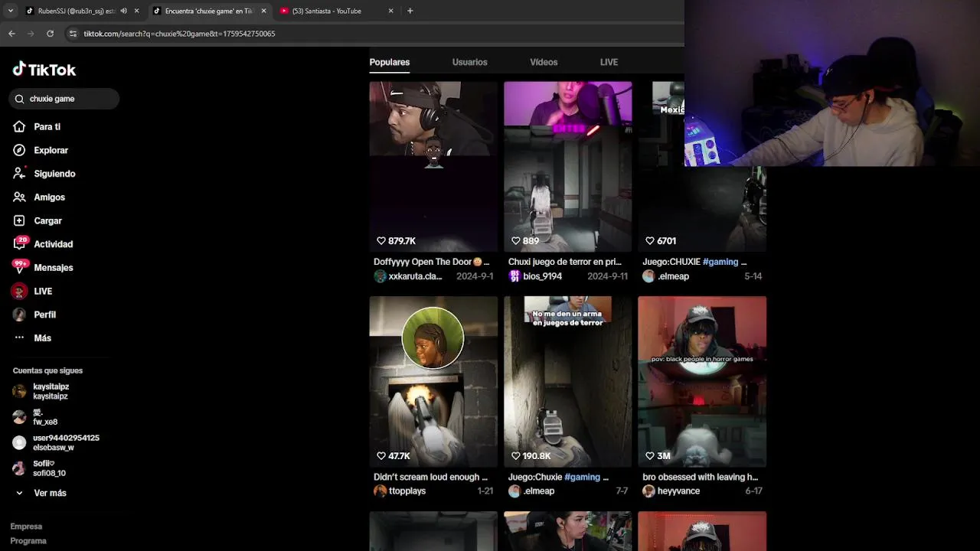The height and width of the screenshot is (551, 980).
Task: Click the browser address bar URL
Action: (179, 34)
